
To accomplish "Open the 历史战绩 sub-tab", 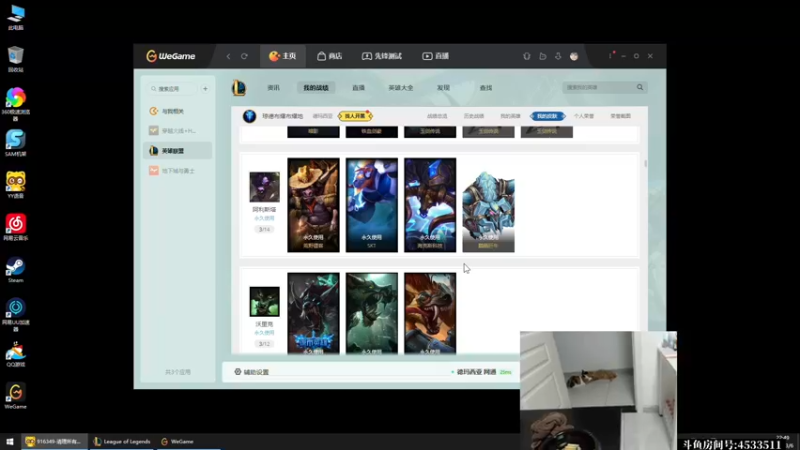I will pyautogui.click(x=474, y=116).
